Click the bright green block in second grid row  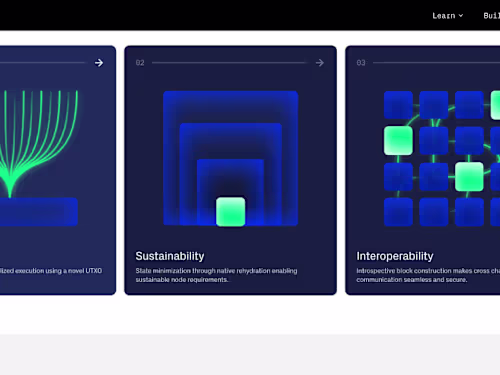pyautogui.click(x=398, y=140)
